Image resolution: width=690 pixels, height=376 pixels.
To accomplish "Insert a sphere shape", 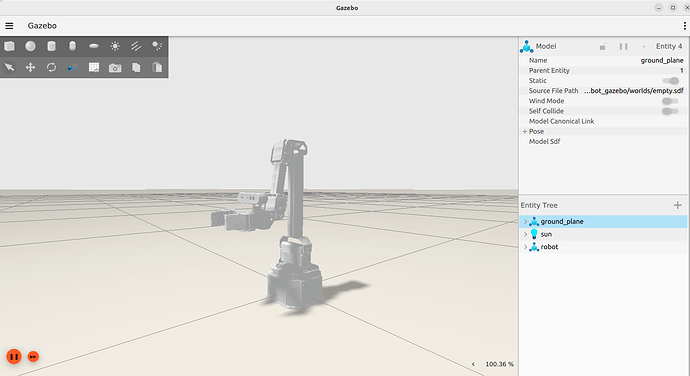I will point(30,46).
